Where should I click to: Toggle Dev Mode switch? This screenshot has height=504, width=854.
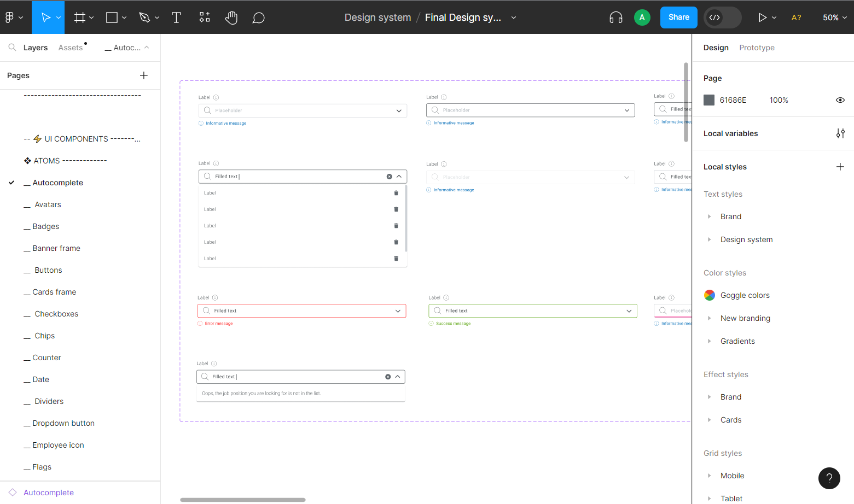(x=722, y=17)
